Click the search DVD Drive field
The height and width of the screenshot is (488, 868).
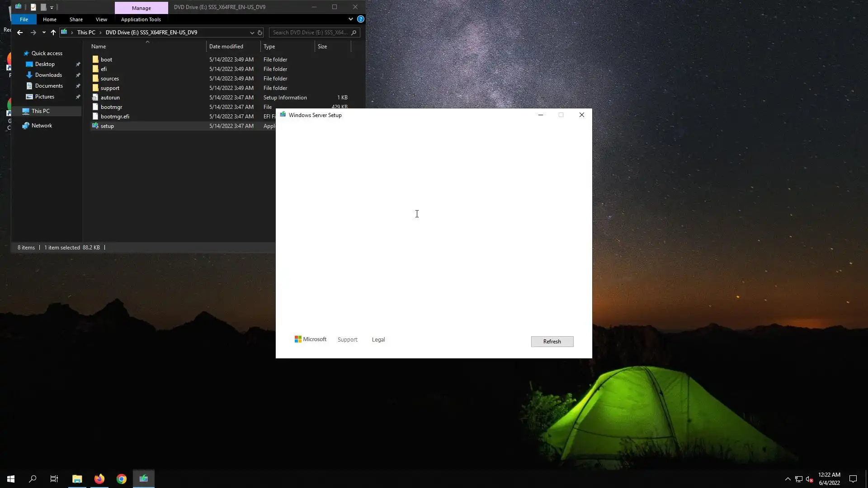(x=310, y=33)
